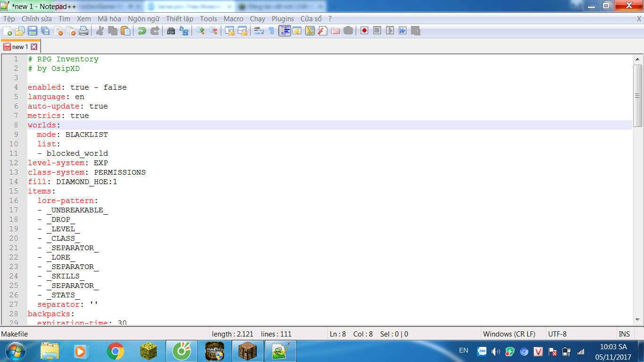Open Google Chrome from the taskbar
Viewport: 644px width, 362px height.
116,351
